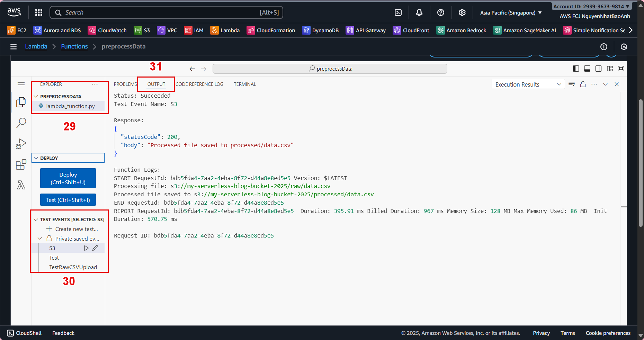Open CloudFront shortcut
Viewport: 644px width, 340px height.
tap(411, 30)
